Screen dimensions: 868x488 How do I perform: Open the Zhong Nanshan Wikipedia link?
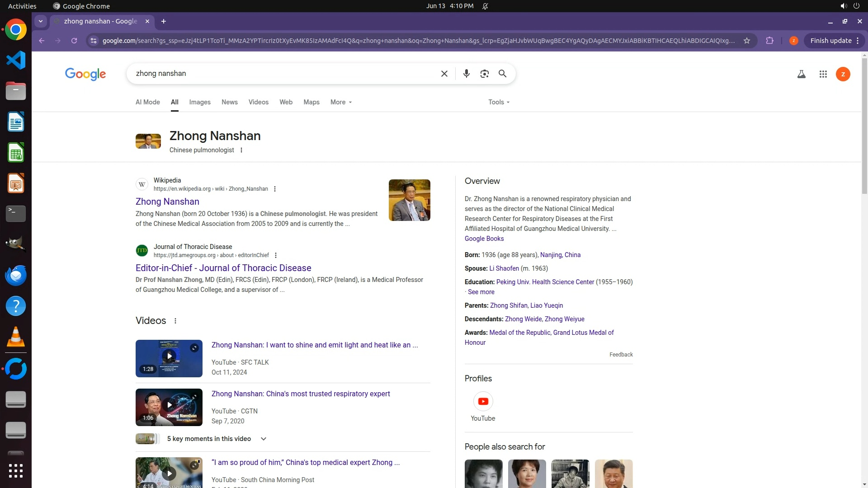click(167, 202)
